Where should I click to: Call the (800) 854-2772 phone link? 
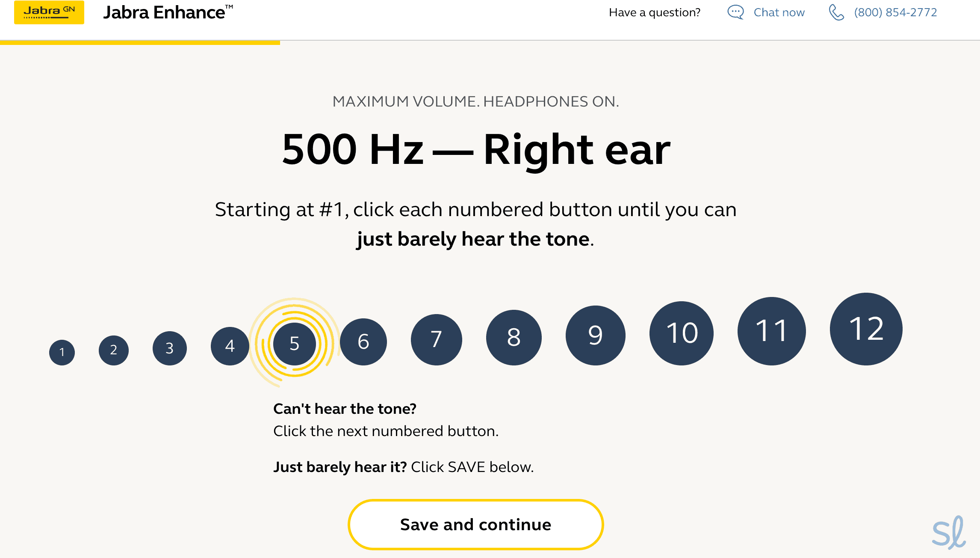click(895, 12)
